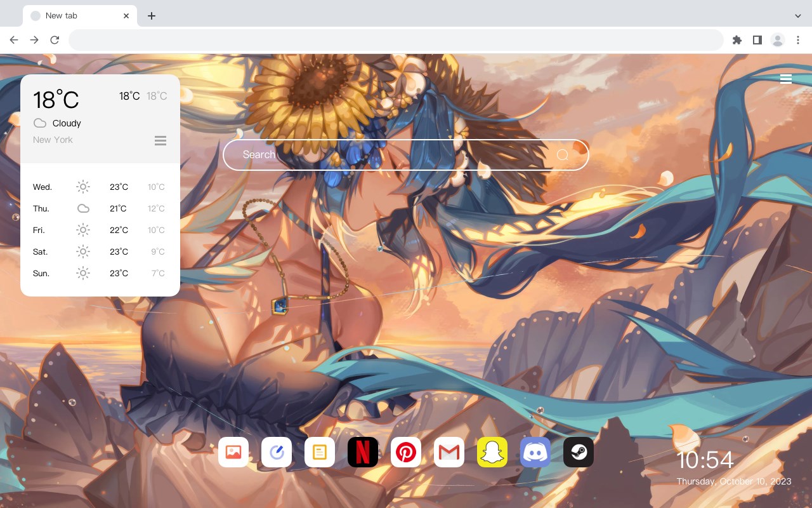Open the blue checkmark tasks shortcut

277,452
